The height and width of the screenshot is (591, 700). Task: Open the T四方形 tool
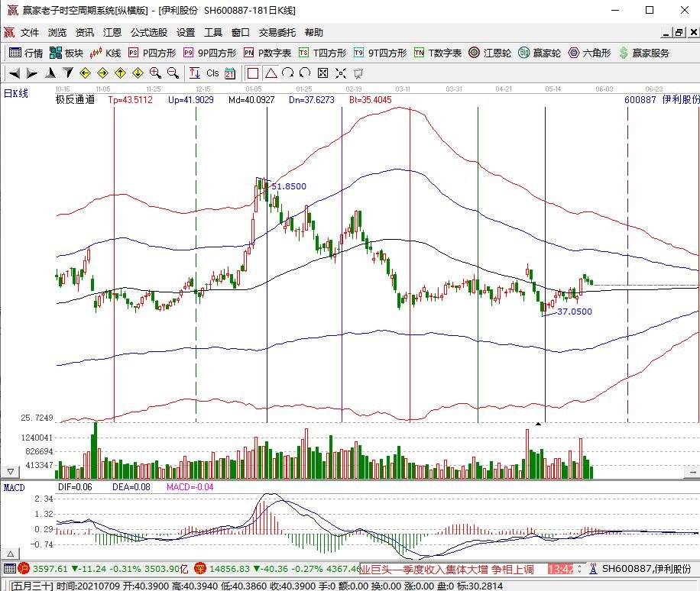pos(322,53)
